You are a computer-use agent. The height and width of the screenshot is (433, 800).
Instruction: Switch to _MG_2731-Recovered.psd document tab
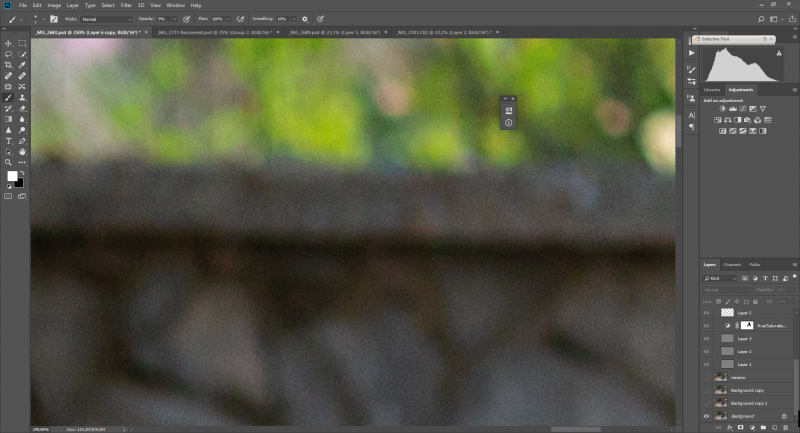[x=214, y=32]
